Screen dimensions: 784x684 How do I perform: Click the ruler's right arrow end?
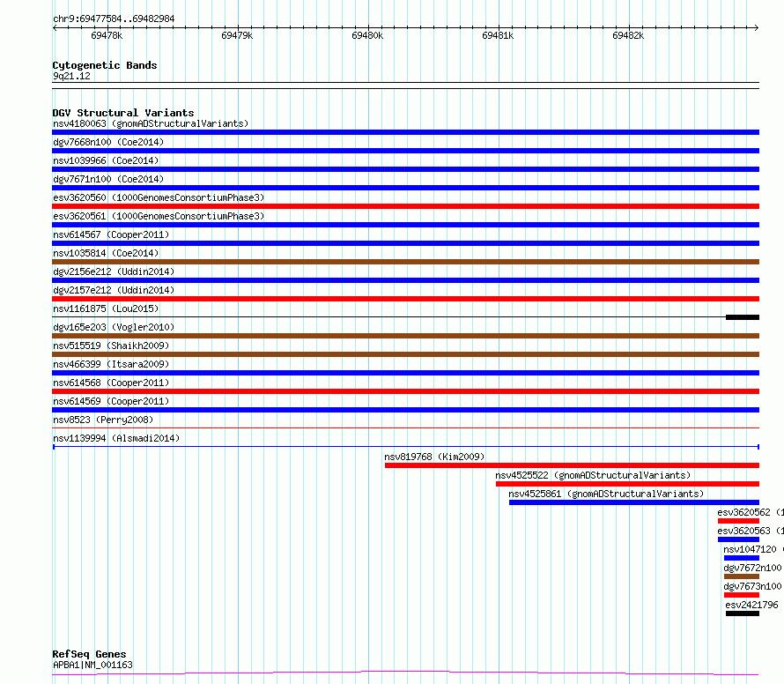coord(757,27)
